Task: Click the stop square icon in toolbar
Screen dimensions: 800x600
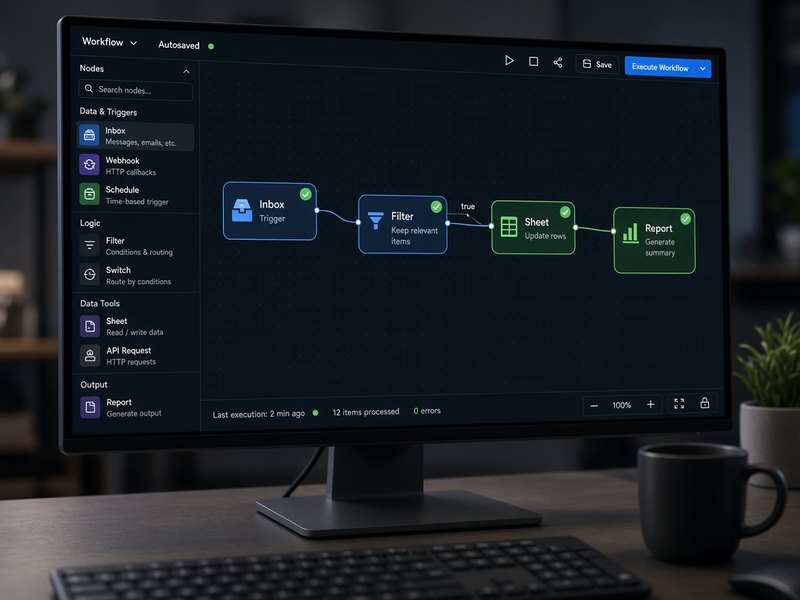Action: click(x=534, y=62)
